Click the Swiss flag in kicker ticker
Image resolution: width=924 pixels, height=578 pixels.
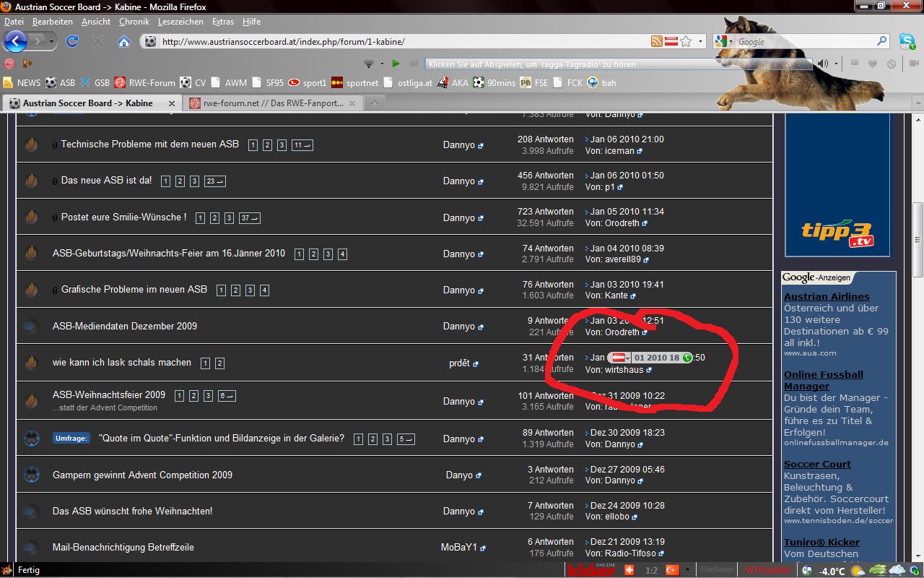click(629, 570)
